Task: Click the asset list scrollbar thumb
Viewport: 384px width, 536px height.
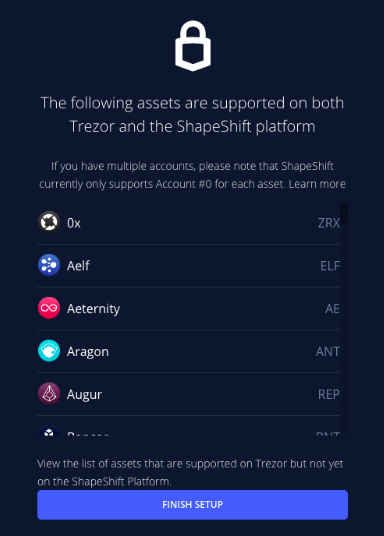Action: coord(344,213)
